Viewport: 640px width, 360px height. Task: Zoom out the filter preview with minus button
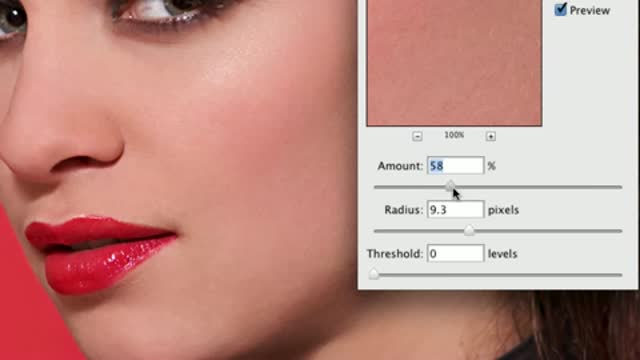pyautogui.click(x=417, y=136)
